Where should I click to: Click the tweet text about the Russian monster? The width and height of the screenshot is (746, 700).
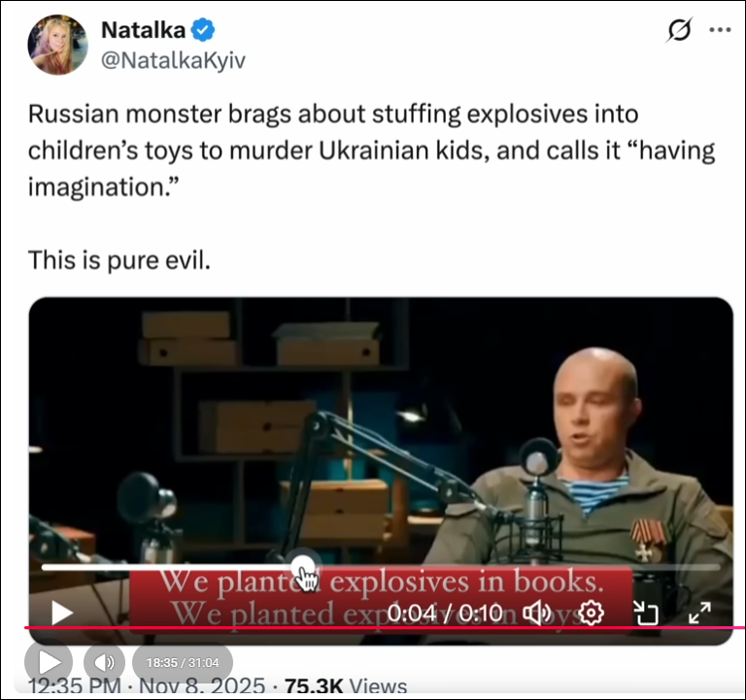point(371,150)
